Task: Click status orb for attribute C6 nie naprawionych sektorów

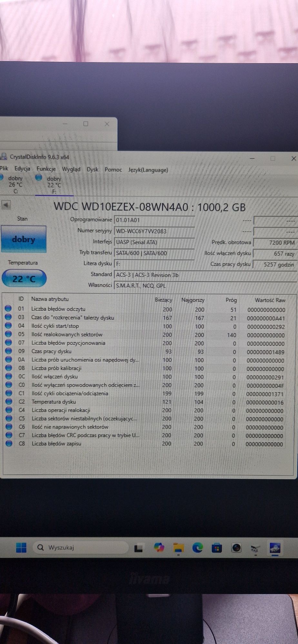Action: (9, 427)
